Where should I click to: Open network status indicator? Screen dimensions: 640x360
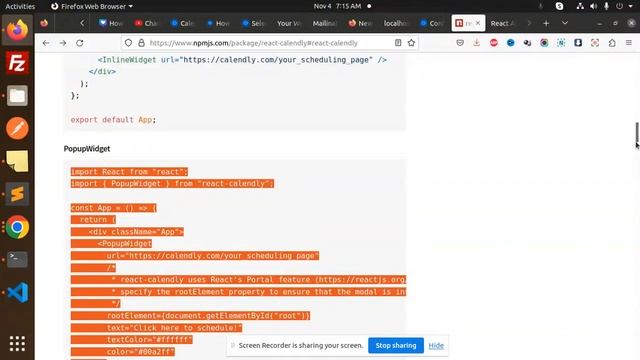[x=580, y=6]
